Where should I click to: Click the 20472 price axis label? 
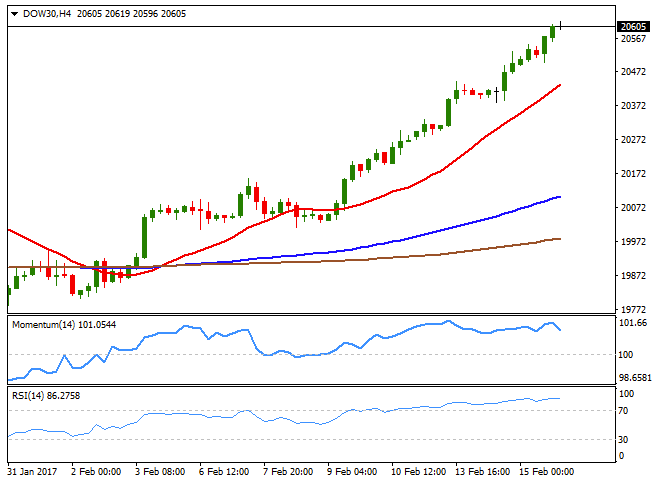(x=633, y=72)
